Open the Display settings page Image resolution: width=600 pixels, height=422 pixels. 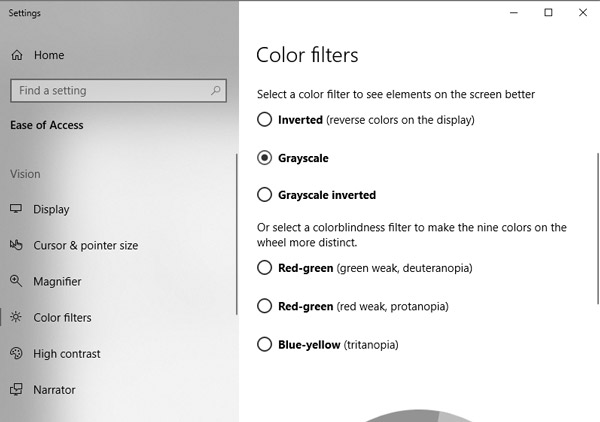(51, 209)
